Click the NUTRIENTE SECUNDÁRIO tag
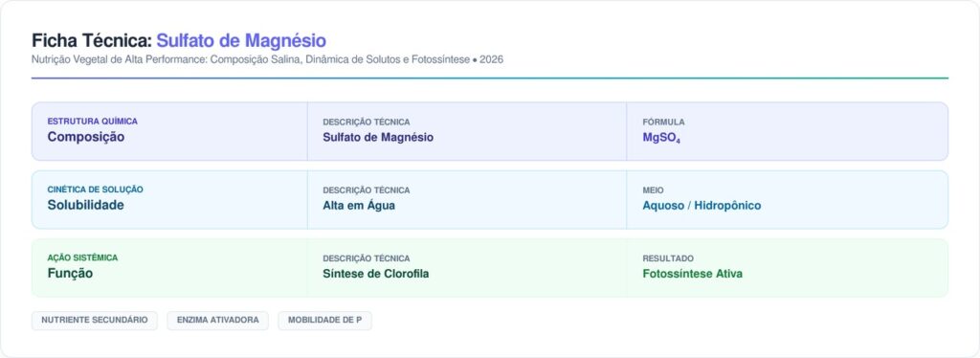Screen dimensions: 980x358 [95, 320]
